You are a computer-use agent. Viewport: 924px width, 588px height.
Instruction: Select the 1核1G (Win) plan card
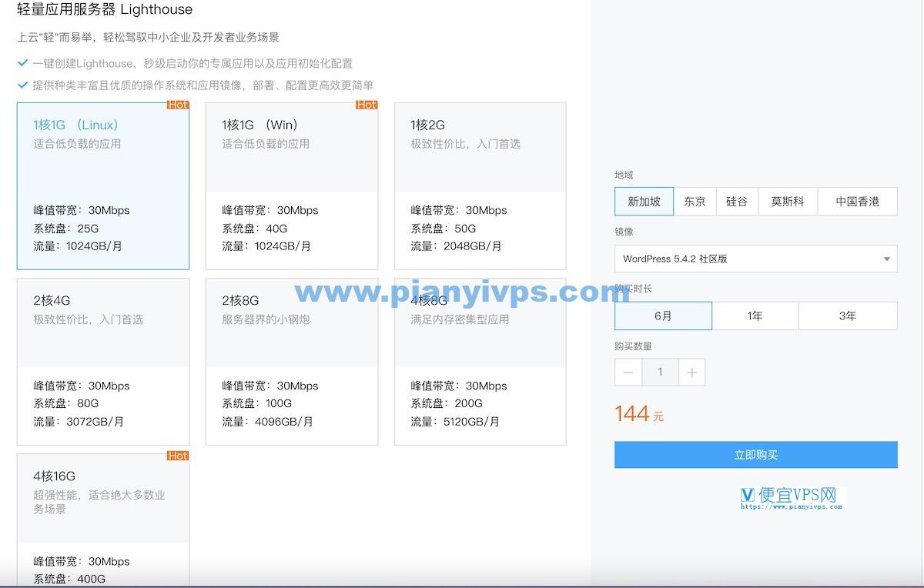(x=292, y=185)
